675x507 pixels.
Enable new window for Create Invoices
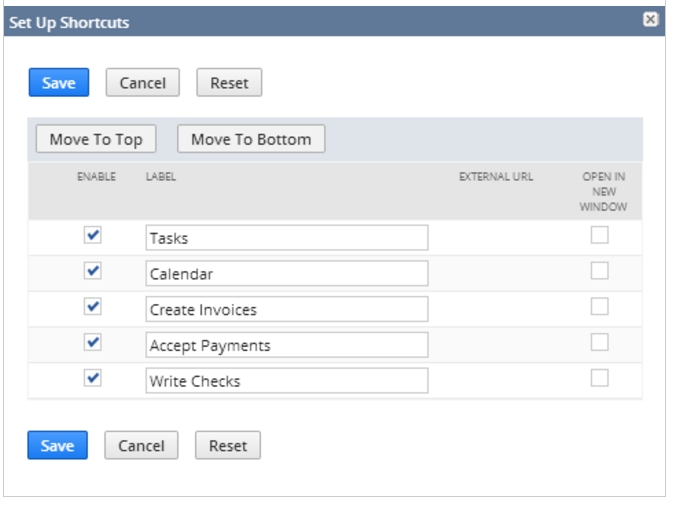click(x=599, y=307)
